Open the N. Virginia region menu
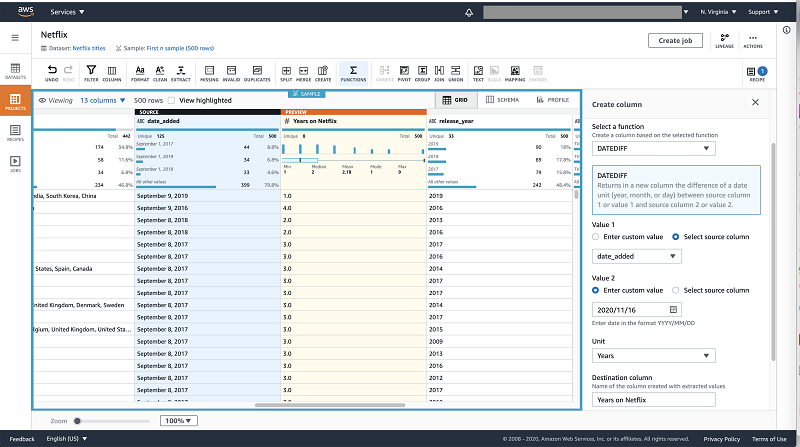Image resolution: width=800 pixels, height=447 pixels. pyautogui.click(x=718, y=12)
